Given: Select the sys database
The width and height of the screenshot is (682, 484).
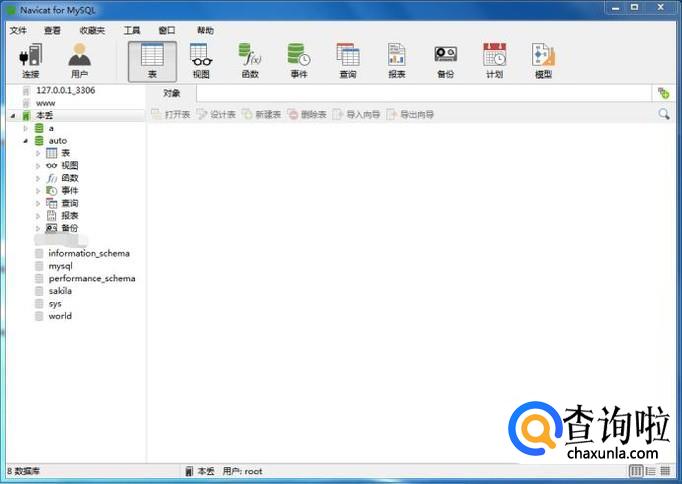Looking at the screenshot, I should pos(55,304).
